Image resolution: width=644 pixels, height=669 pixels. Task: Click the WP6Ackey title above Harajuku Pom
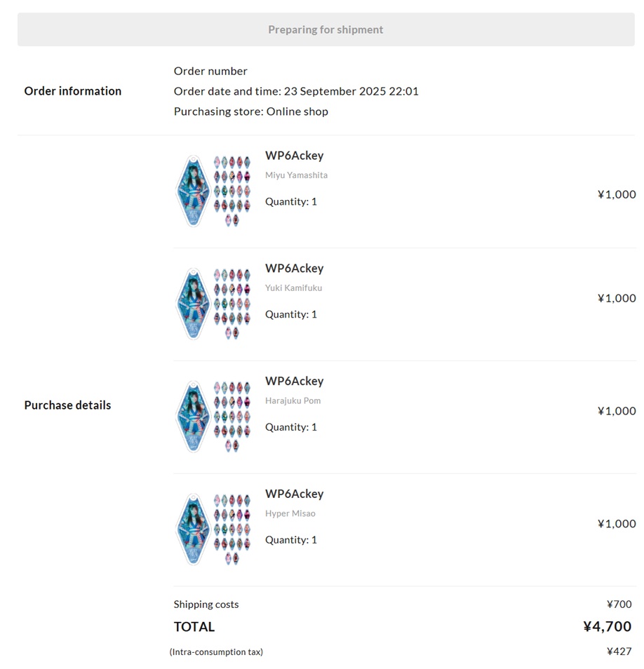[x=294, y=381]
